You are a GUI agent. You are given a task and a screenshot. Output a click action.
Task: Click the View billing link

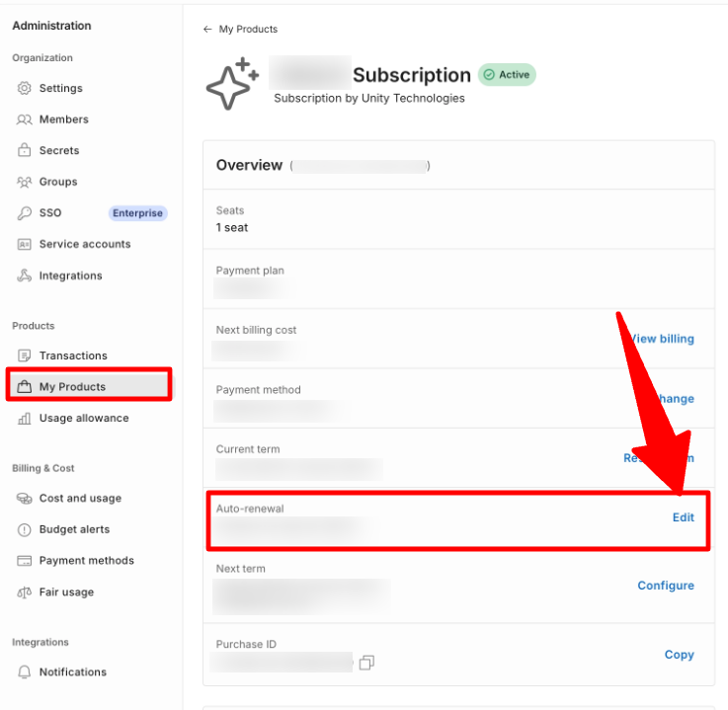pyautogui.click(x=663, y=339)
